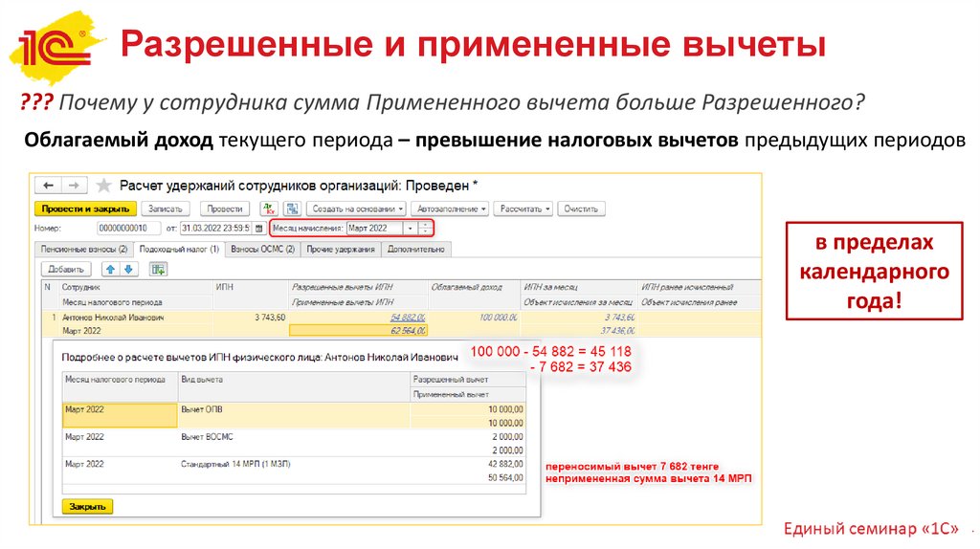
Task: Click the table settings icon beside arrows
Action: pos(158,269)
